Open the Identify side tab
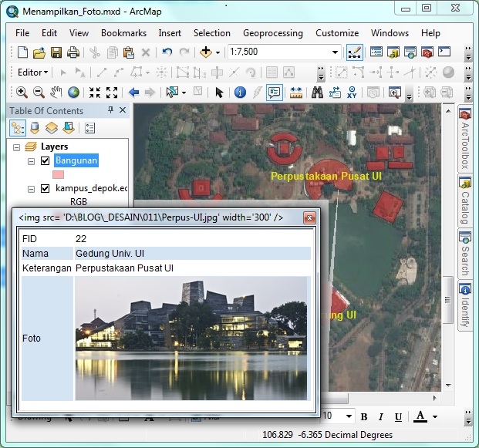Screen dimensions: 479x448 (464, 306)
